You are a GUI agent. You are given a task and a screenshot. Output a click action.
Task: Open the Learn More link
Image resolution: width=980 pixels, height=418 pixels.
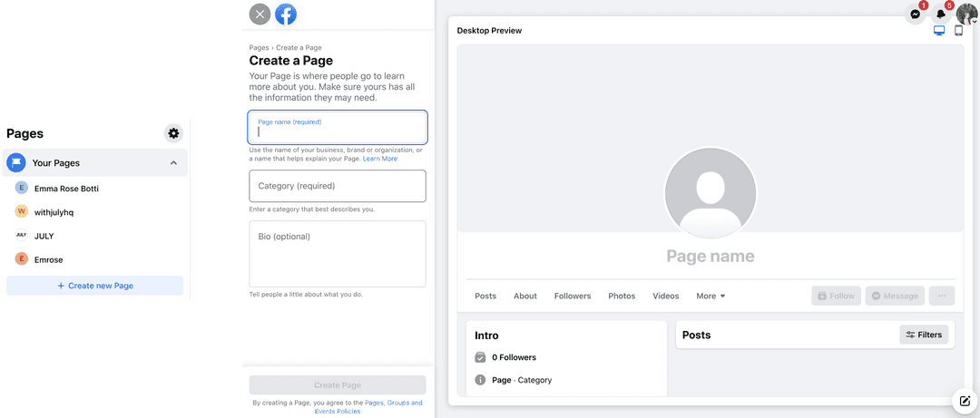tap(380, 159)
